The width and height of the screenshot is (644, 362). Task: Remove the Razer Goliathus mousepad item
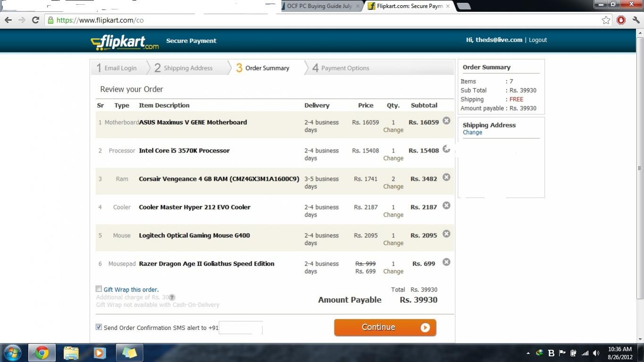pos(446,262)
